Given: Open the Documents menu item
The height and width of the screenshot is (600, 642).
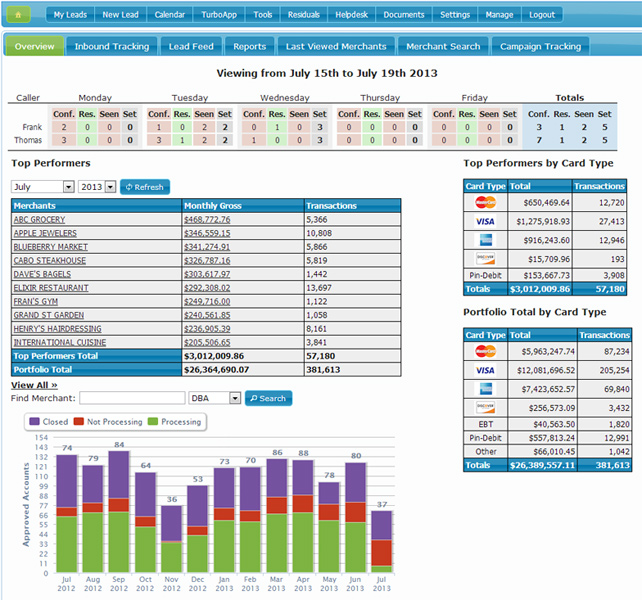Looking at the screenshot, I should point(404,15).
